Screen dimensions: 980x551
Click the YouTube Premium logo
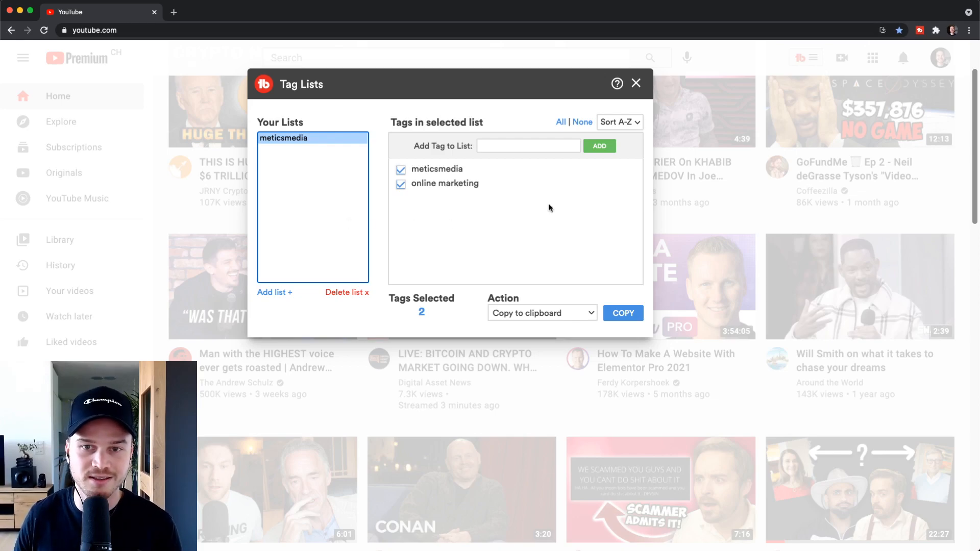coord(78,58)
